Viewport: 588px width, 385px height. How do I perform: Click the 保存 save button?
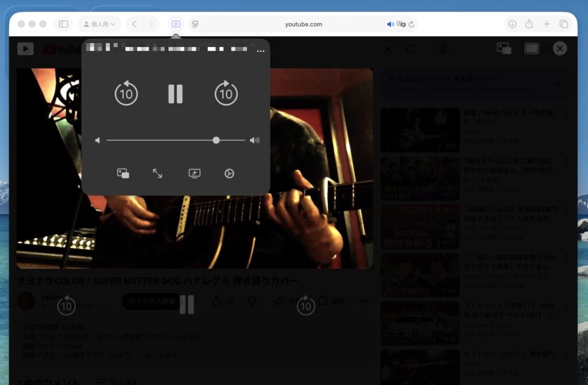(332, 301)
